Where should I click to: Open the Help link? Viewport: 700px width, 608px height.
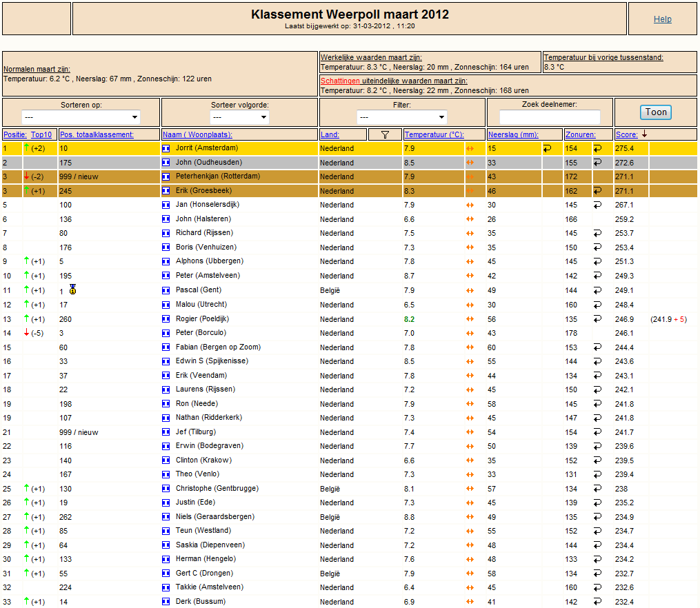[x=662, y=19]
